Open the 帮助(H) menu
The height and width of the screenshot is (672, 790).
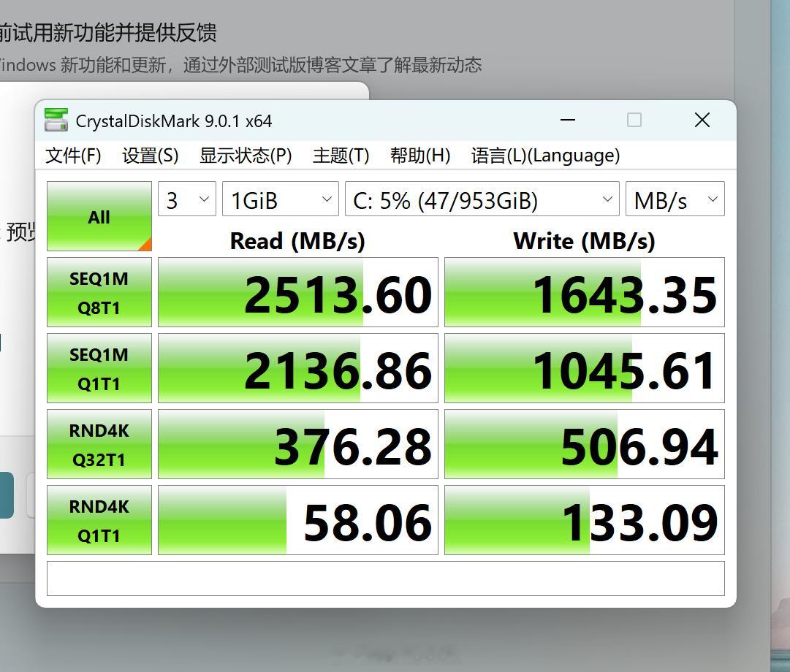[x=421, y=155]
